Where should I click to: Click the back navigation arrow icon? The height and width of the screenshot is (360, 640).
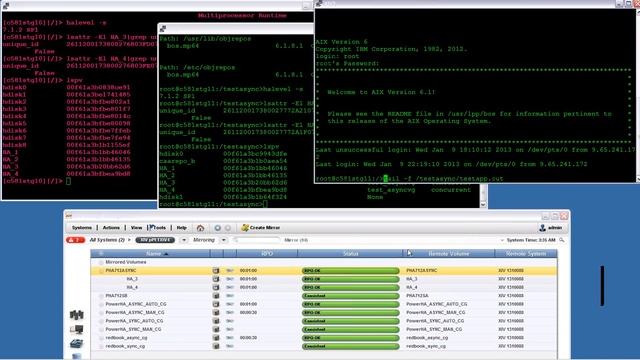coord(218,228)
